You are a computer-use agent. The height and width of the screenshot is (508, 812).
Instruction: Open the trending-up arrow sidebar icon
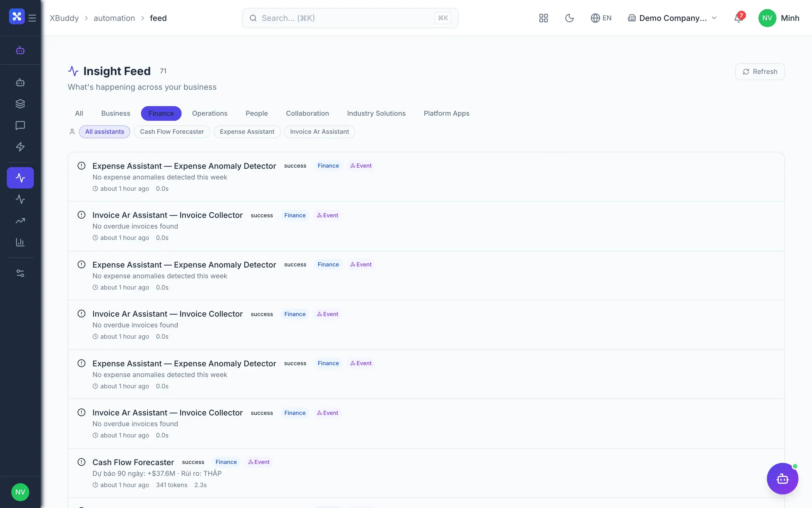click(20, 221)
